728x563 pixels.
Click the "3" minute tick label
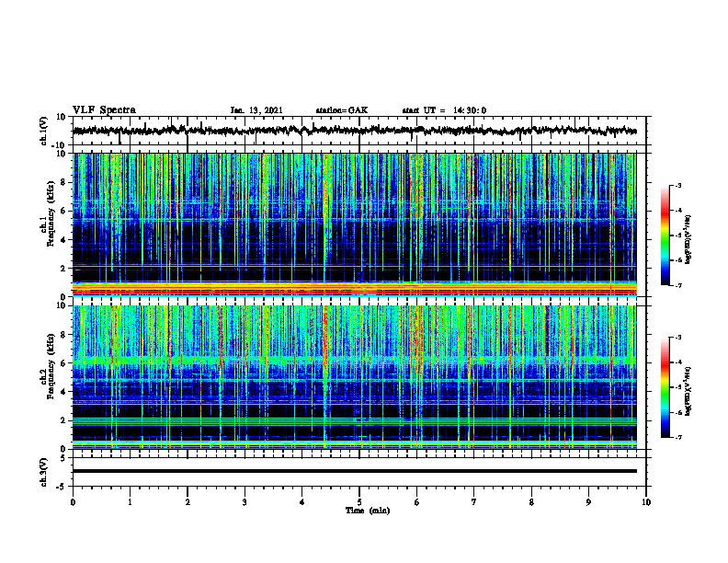(x=245, y=502)
